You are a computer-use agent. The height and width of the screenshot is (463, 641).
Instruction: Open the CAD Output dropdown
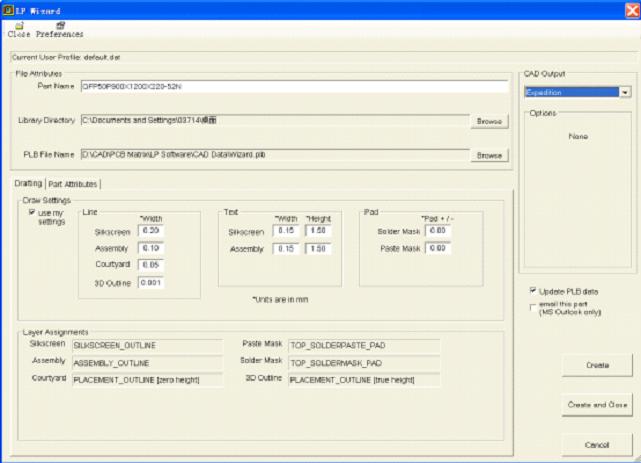coord(625,92)
